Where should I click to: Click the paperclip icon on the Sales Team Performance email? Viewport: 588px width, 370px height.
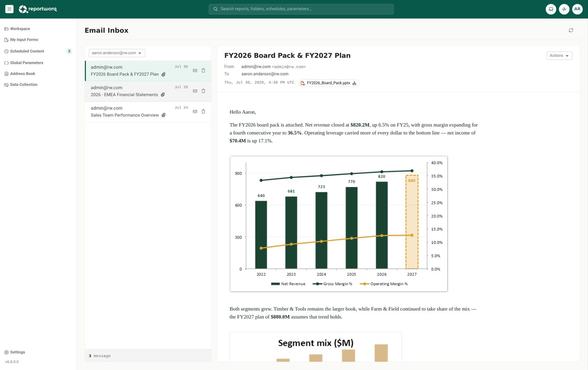(163, 115)
